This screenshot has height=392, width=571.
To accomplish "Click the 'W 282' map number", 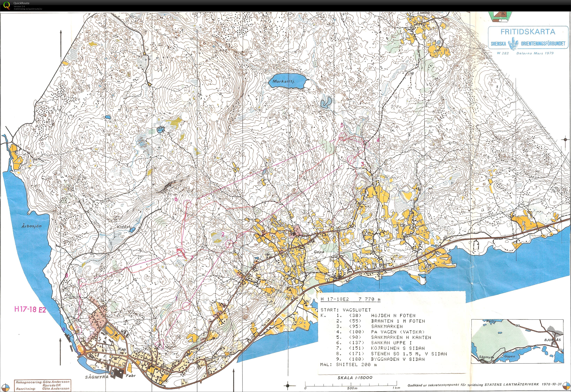I will (503, 53).
